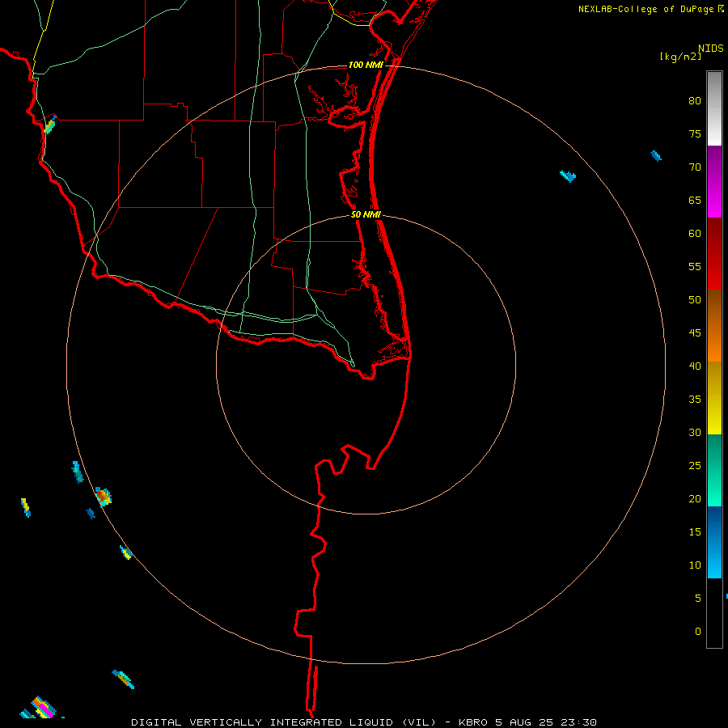Click the NIDS label above color scale
Viewport: 728px width, 728px height.
coord(711,49)
